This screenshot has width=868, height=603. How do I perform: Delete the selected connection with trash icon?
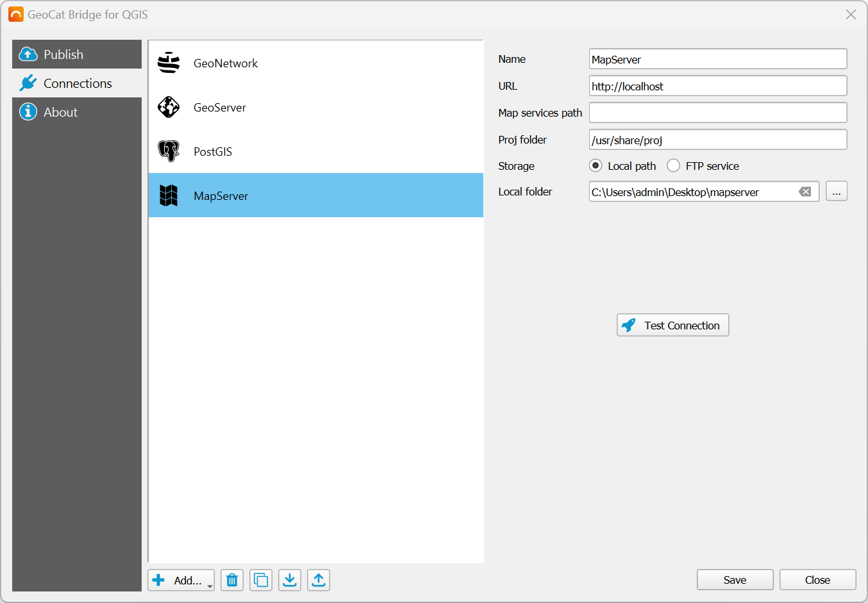(x=232, y=580)
